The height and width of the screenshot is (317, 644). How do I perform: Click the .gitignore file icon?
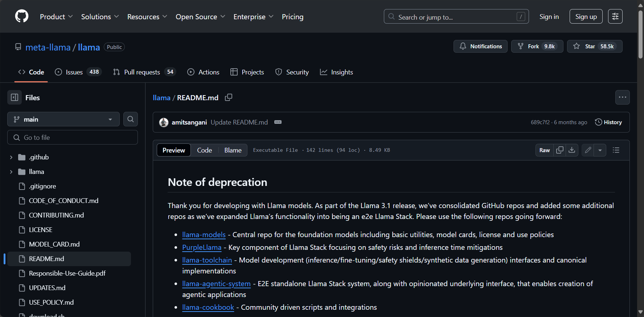[x=22, y=186]
